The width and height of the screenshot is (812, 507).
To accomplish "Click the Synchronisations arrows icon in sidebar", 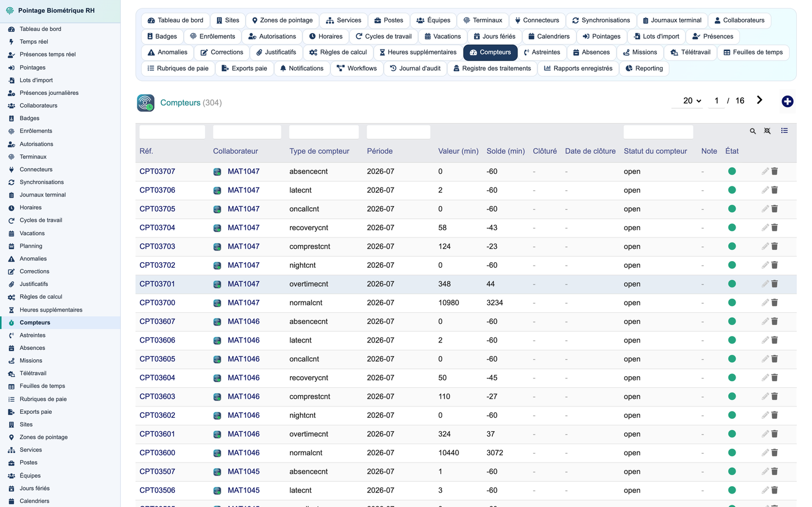I will click(11, 182).
